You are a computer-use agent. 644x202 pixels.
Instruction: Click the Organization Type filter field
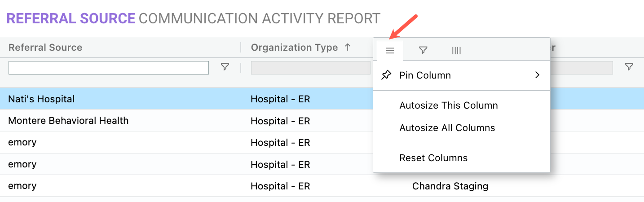pos(310,68)
